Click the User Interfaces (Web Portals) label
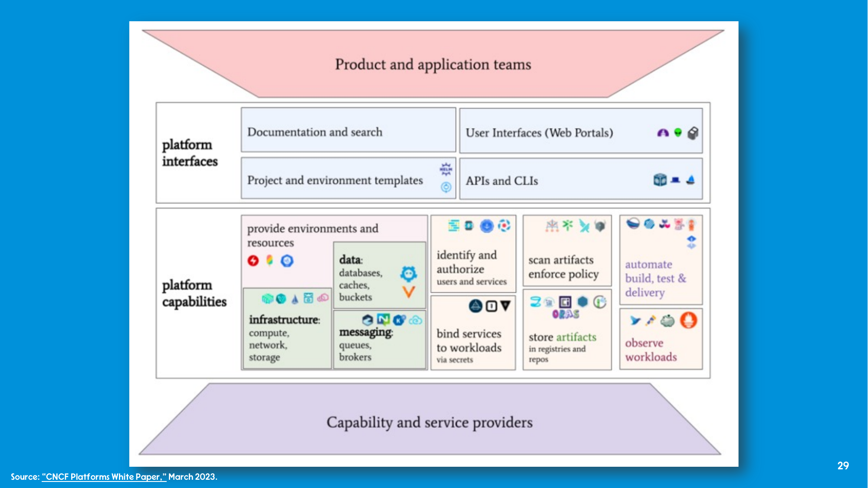868x488 pixels. click(539, 133)
